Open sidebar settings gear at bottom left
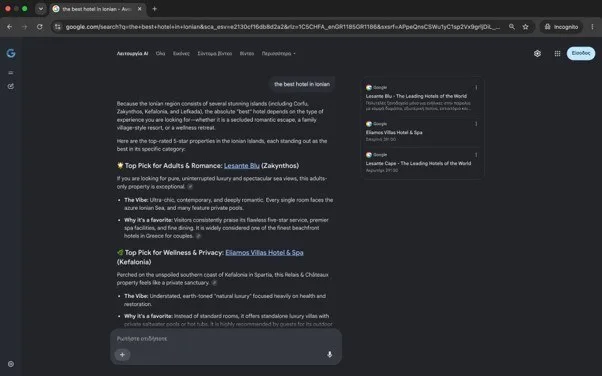Viewport: 602px width, 376px height. (11, 364)
